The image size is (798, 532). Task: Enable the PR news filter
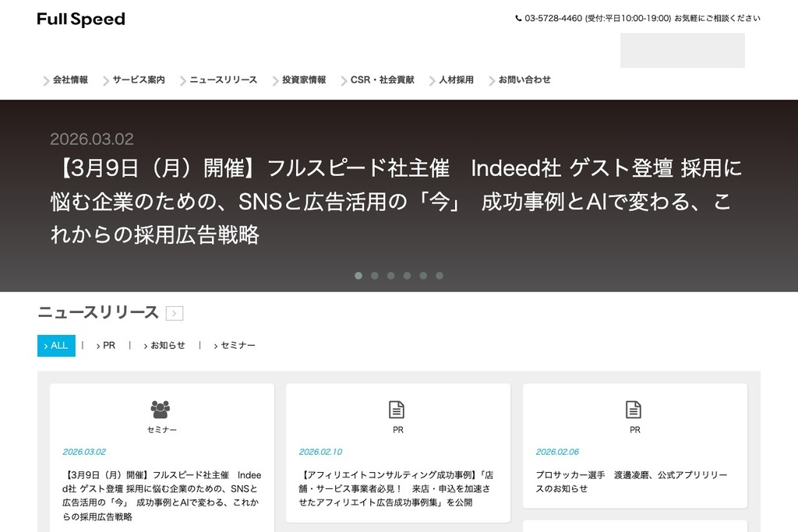[107, 345]
